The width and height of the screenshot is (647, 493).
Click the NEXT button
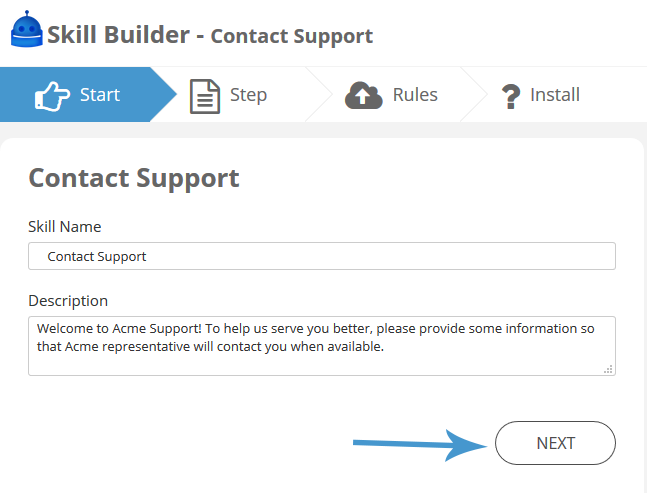point(555,443)
